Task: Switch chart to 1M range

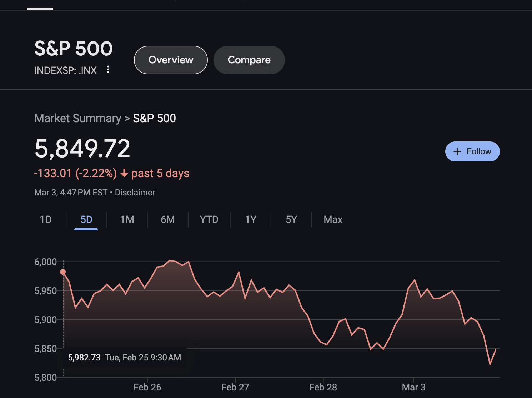Action: coord(127,219)
